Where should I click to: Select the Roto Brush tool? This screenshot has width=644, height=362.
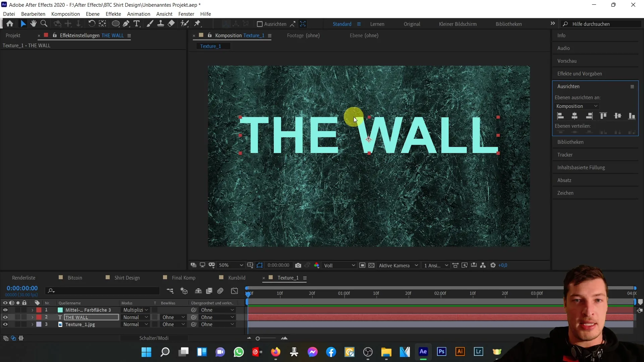tap(184, 24)
